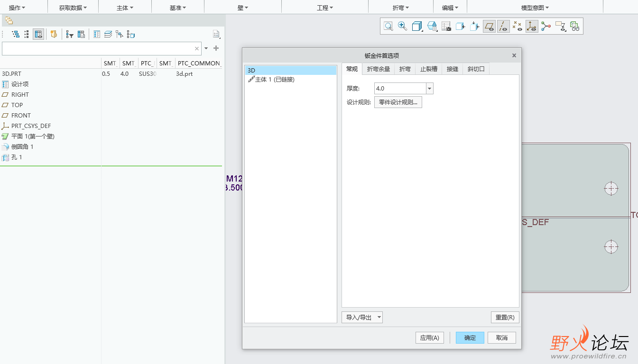Open the 折弯 ribbon group dropdown
Screen dimensions: 638x364
(401, 8)
